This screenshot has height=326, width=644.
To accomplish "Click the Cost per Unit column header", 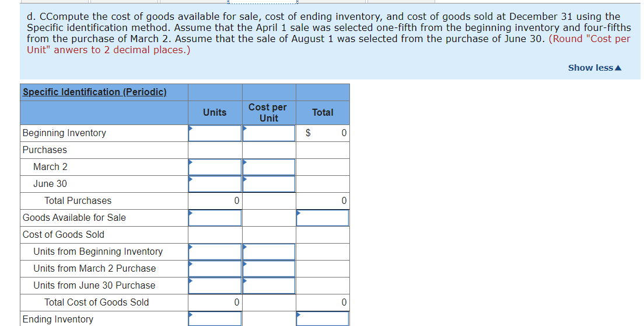I will 268,113.
